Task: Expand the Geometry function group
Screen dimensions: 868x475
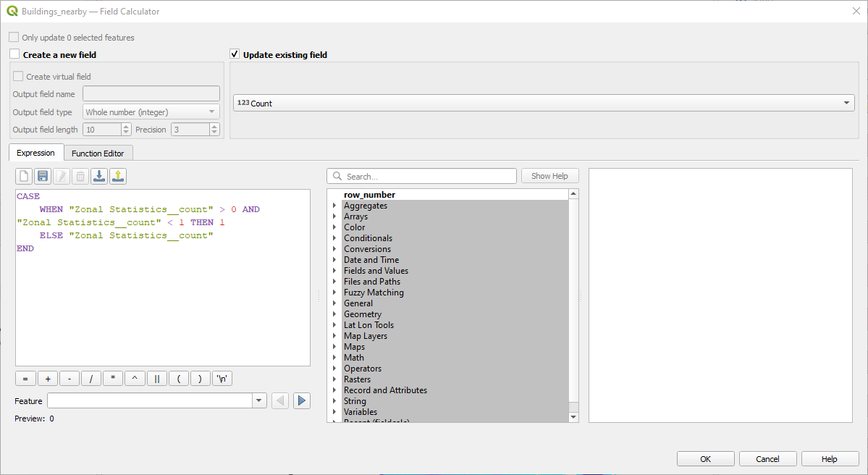Action: point(334,314)
